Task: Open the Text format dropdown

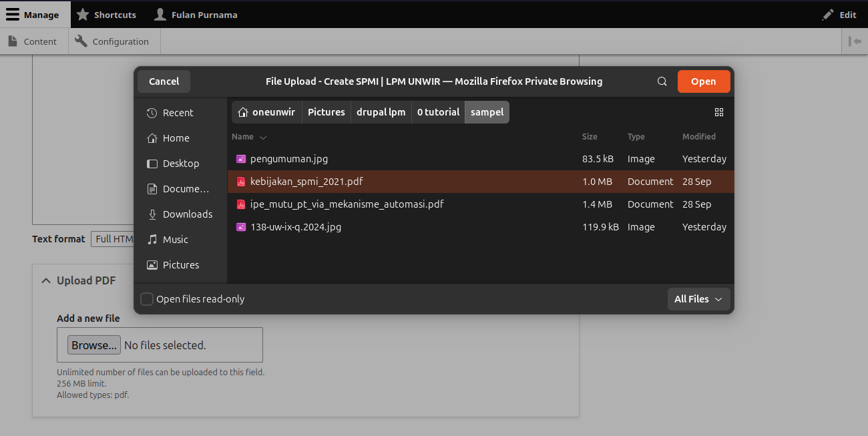Action: (112, 239)
